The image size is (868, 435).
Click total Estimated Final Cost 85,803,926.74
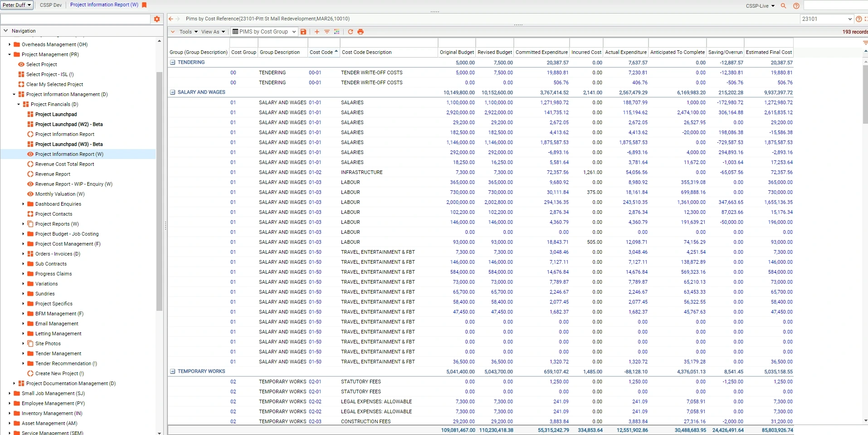[x=777, y=430]
